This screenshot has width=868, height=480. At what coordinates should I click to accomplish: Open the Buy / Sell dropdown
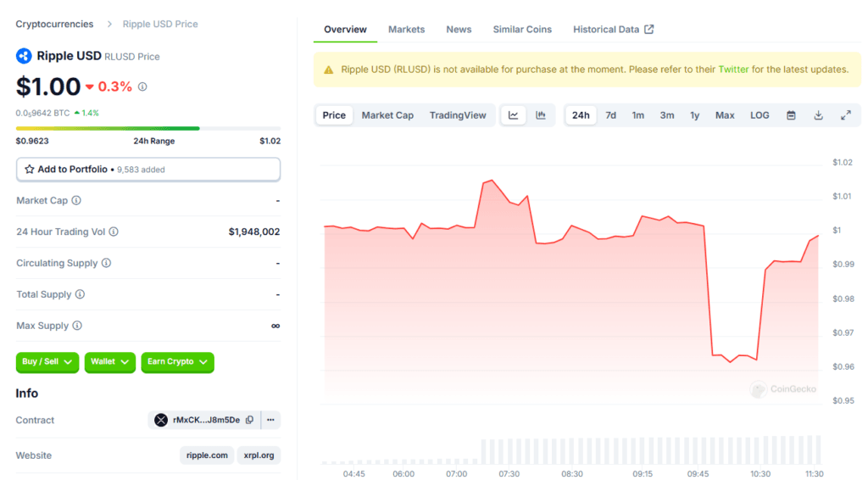(47, 362)
